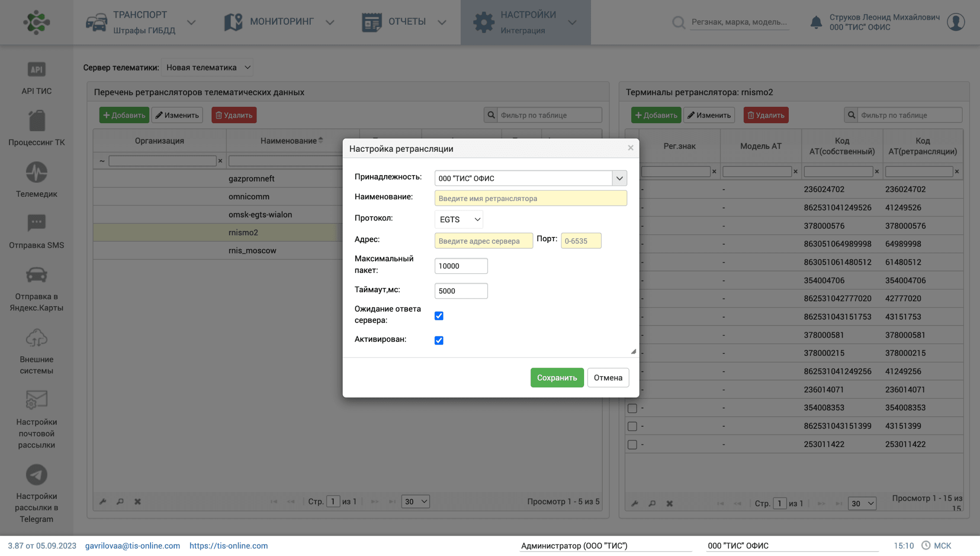Open the Протокол EGTS dropdown
Screen dimensions: 980x556
[458, 220]
